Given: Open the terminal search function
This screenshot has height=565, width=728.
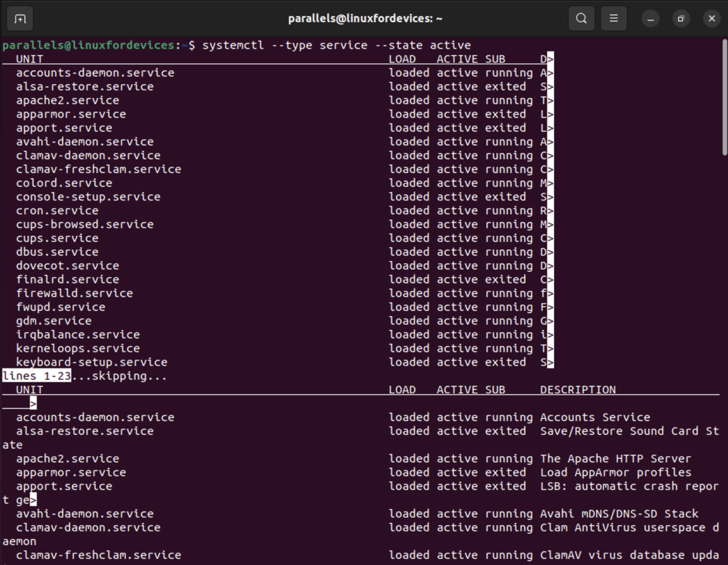Looking at the screenshot, I should (x=581, y=18).
